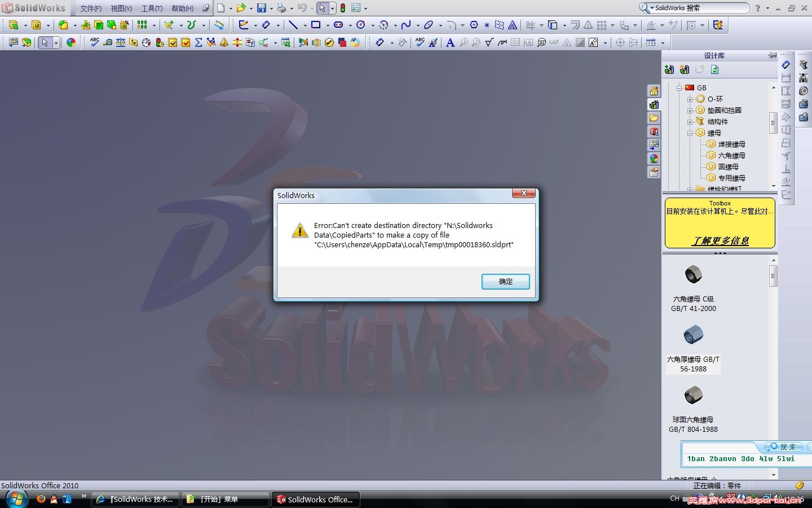The width and height of the screenshot is (812, 508).
Task: Select 焊接螺母 in the library tree
Action: pyautogui.click(x=731, y=144)
